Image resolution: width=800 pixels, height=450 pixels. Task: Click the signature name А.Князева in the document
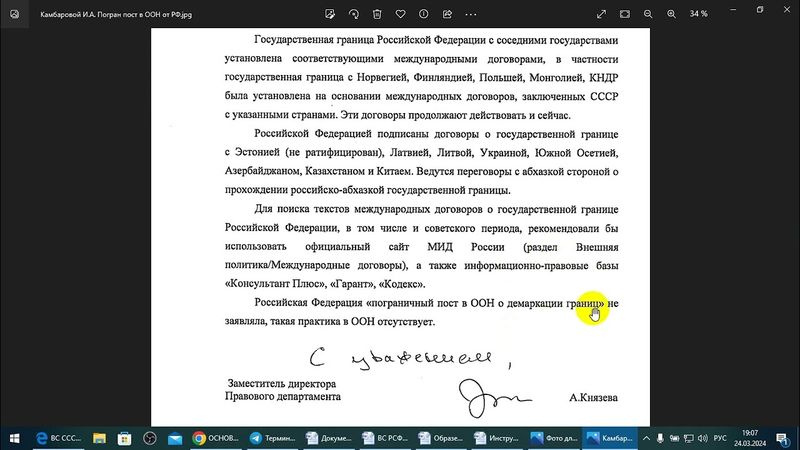(x=593, y=397)
